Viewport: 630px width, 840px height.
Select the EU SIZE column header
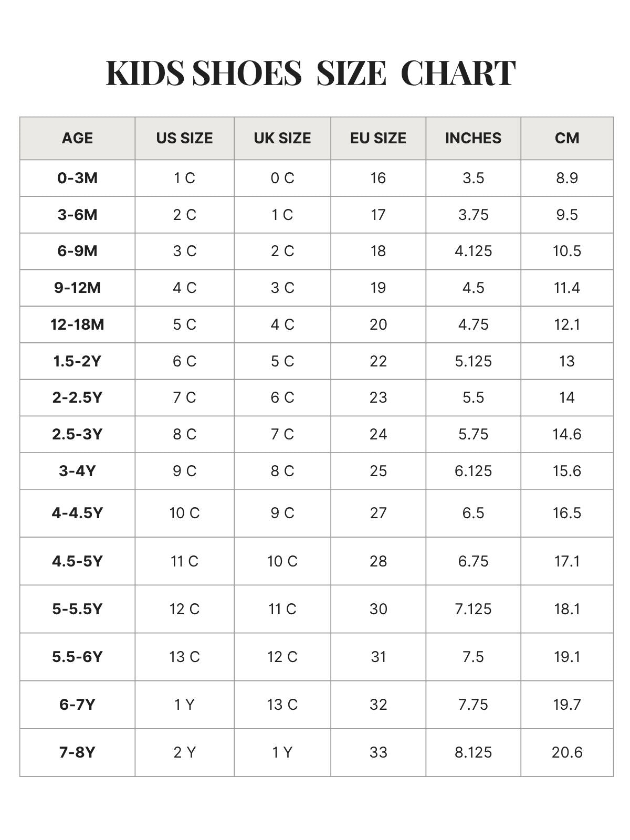coord(378,138)
